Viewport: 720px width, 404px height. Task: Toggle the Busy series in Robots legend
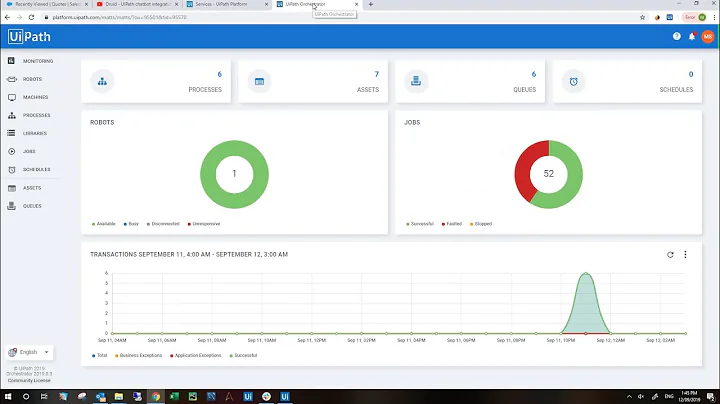[131, 224]
